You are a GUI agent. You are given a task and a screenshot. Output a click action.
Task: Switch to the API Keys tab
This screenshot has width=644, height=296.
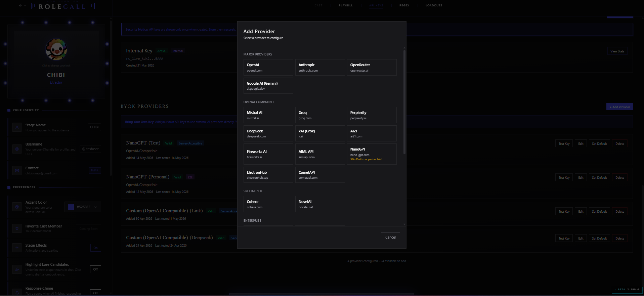coord(376,5)
